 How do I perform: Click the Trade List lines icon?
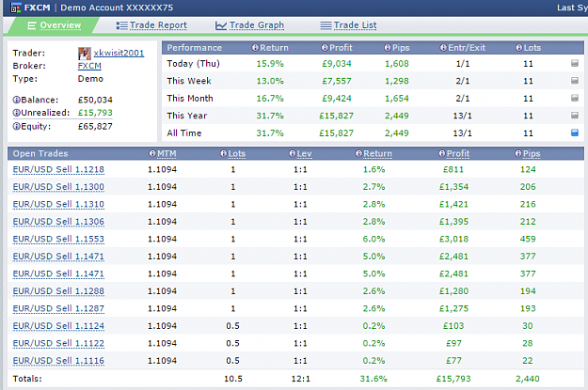click(326, 25)
